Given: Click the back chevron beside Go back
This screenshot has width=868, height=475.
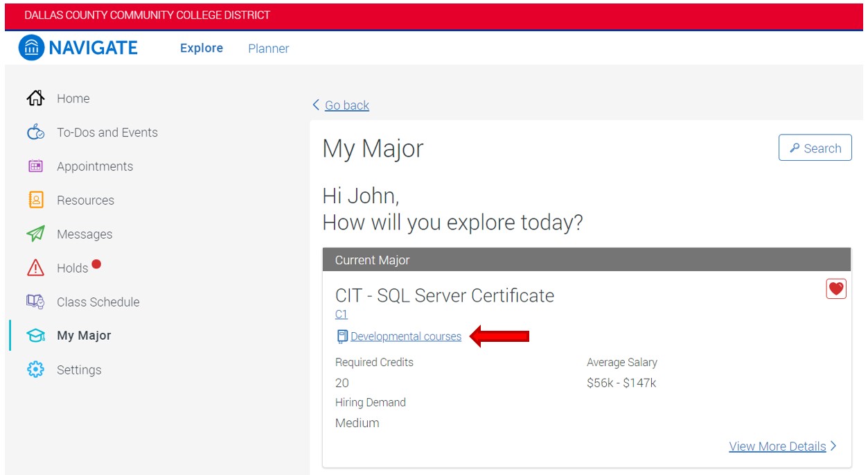Looking at the screenshot, I should click(315, 105).
